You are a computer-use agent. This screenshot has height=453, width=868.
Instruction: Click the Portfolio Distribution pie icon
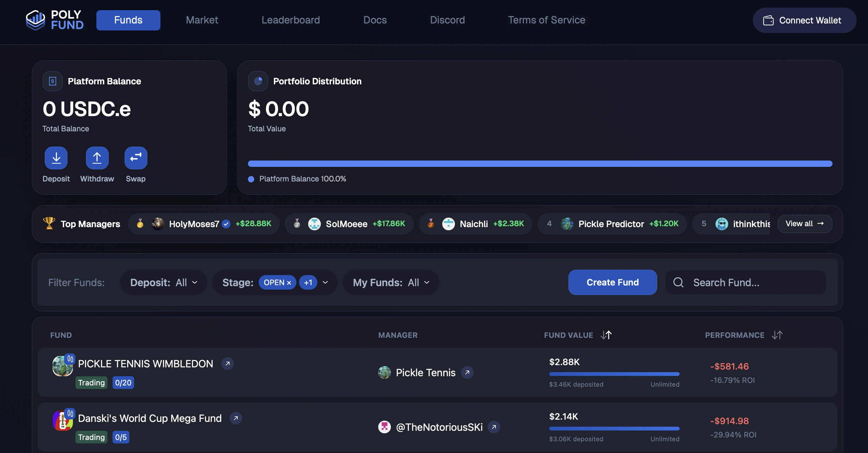point(258,81)
